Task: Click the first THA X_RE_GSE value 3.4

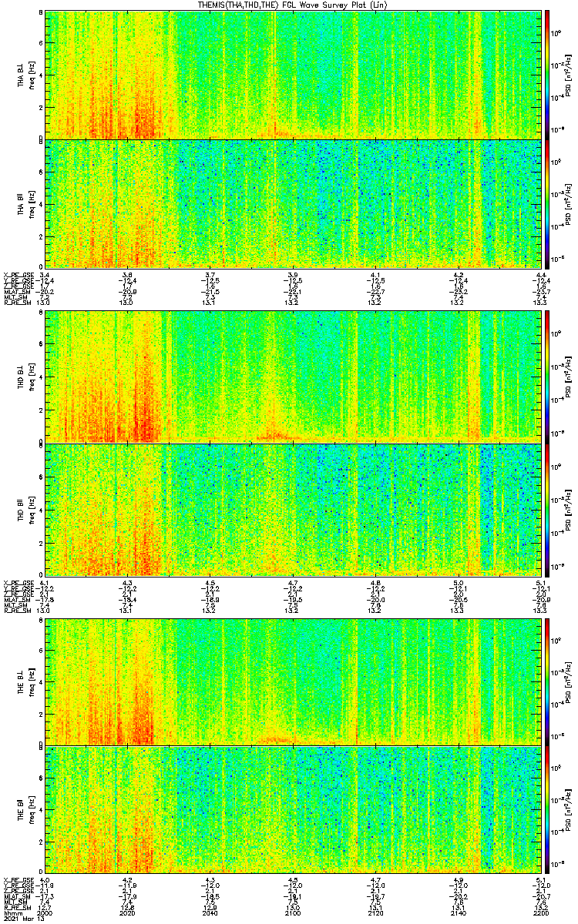Action: tap(45, 275)
